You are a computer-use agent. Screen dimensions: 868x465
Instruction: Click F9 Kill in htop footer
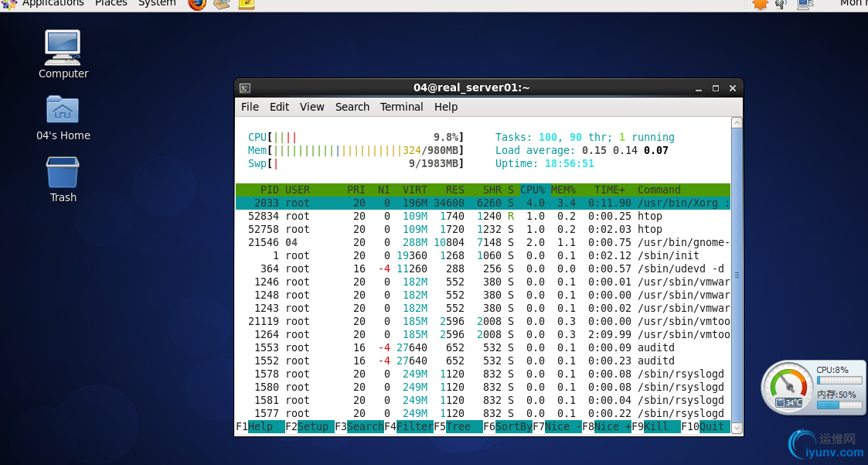(x=656, y=427)
